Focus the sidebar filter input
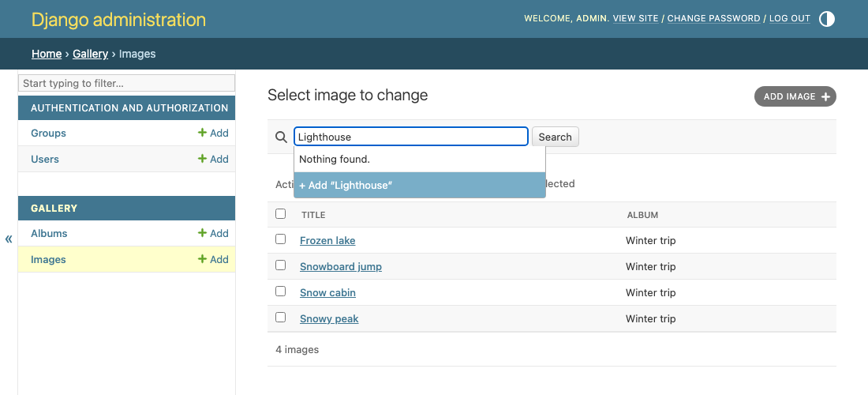Viewport: 868px width, 395px height. 127,83
